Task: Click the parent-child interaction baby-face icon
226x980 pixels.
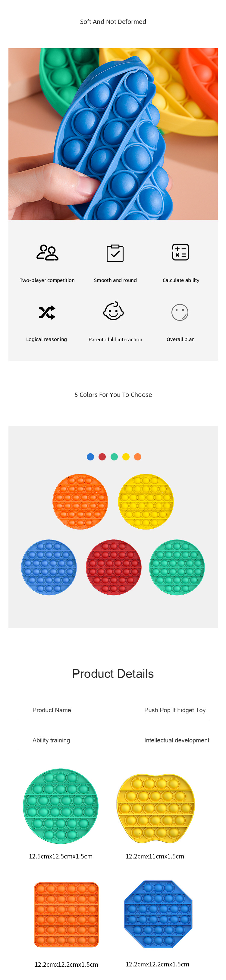Action: coord(113,311)
